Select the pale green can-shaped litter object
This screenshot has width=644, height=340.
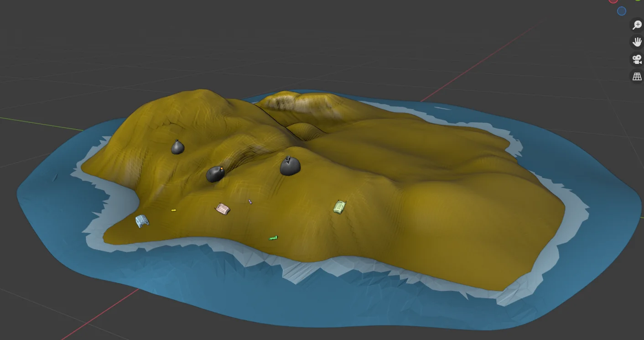click(x=339, y=207)
